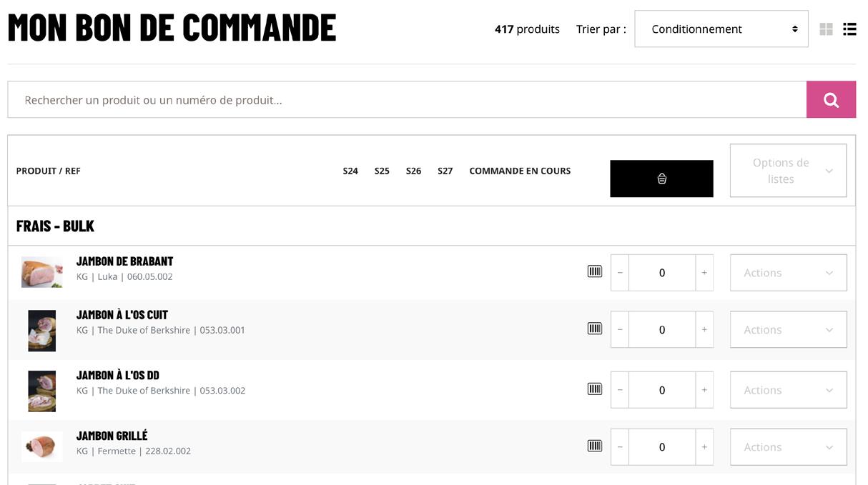Expand the Options de listes dropdown
Viewport: 868px width, 485px height.
point(788,171)
